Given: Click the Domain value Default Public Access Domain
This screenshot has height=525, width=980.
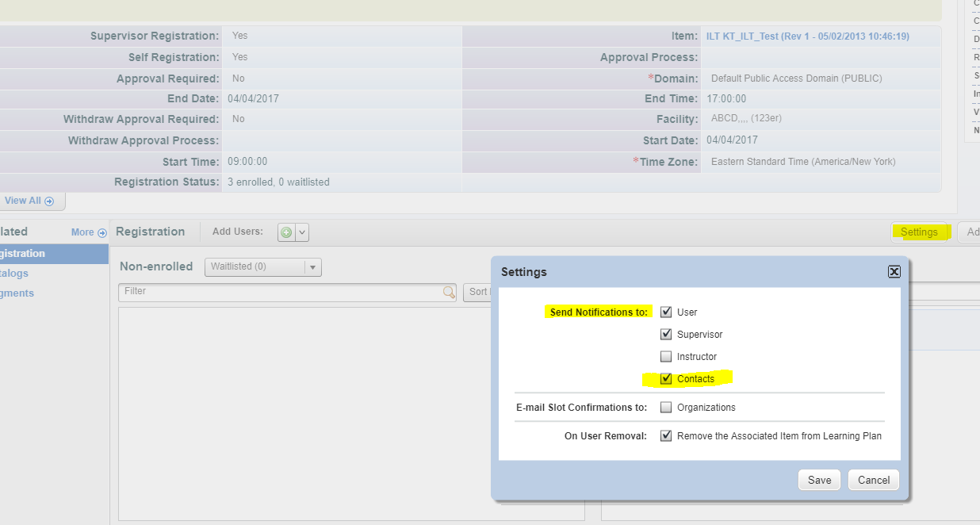Looking at the screenshot, I should [796, 79].
